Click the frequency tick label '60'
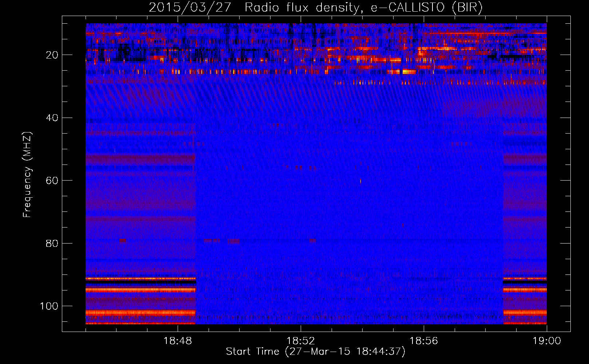 pos(52,181)
